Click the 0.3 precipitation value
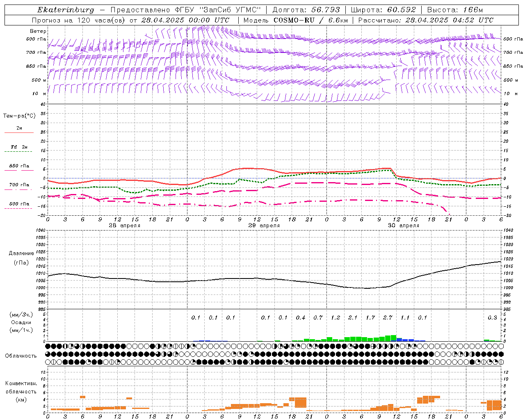Screen dimensions: 525x420 [492, 317]
